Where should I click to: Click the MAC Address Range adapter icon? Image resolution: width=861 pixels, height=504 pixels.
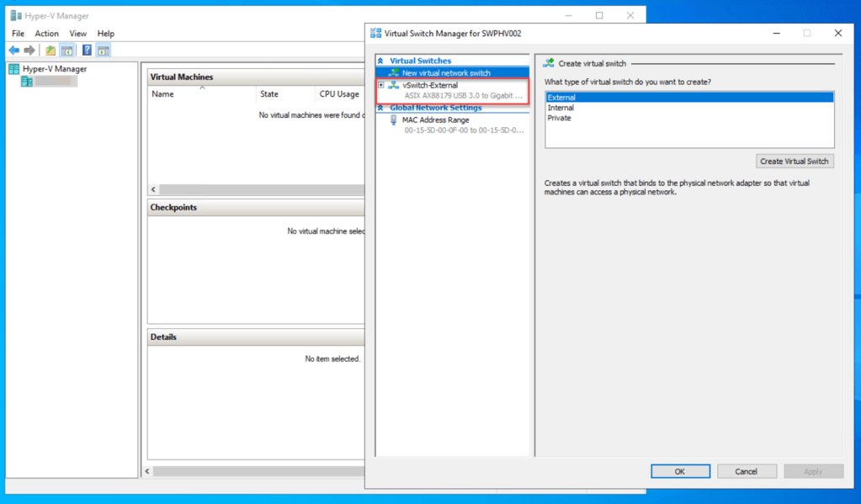(x=393, y=120)
